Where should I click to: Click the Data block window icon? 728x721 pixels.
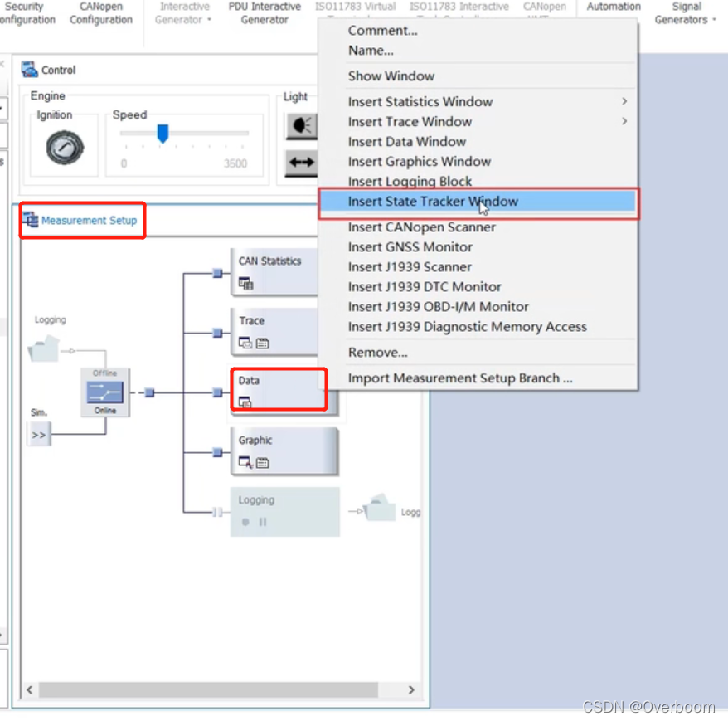pos(245,402)
